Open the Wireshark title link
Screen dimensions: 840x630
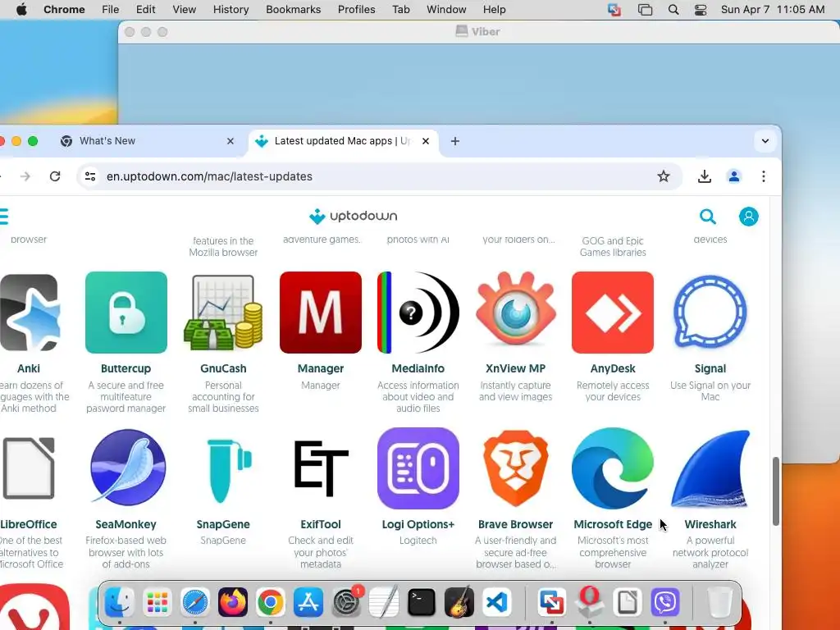[x=710, y=524]
